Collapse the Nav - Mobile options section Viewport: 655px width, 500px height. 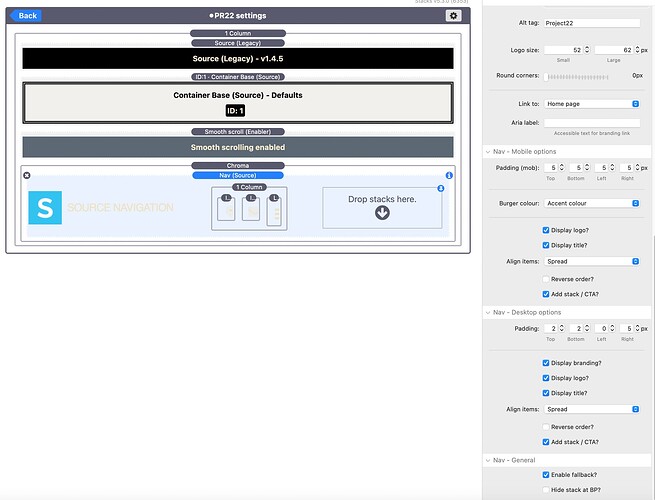[487, 151]
